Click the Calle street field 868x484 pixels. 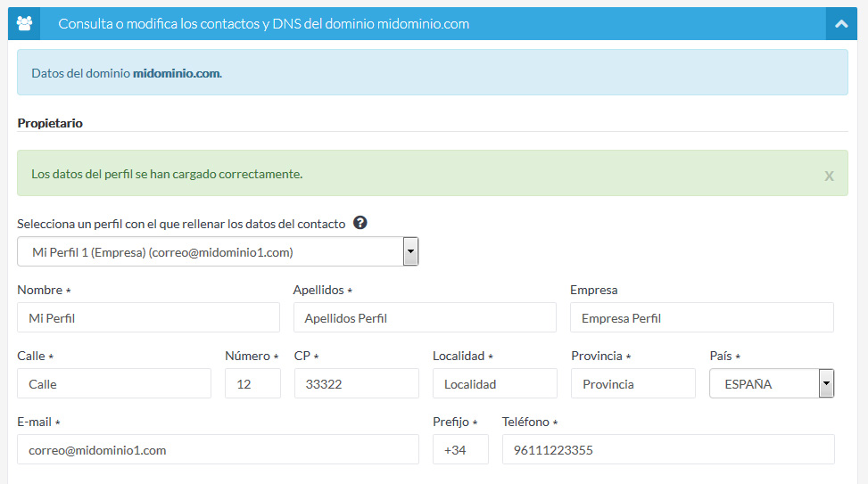(x=114, y=384)
